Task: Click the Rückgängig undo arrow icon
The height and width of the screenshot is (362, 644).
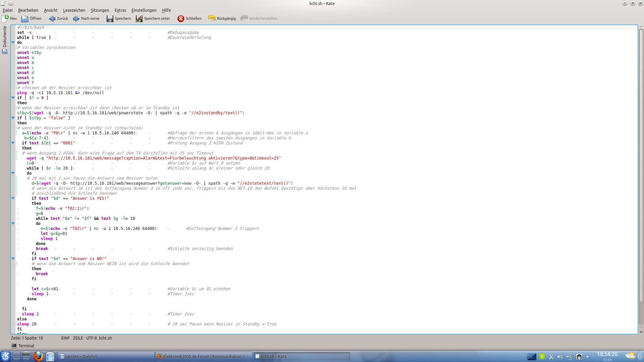Action: 212,18
